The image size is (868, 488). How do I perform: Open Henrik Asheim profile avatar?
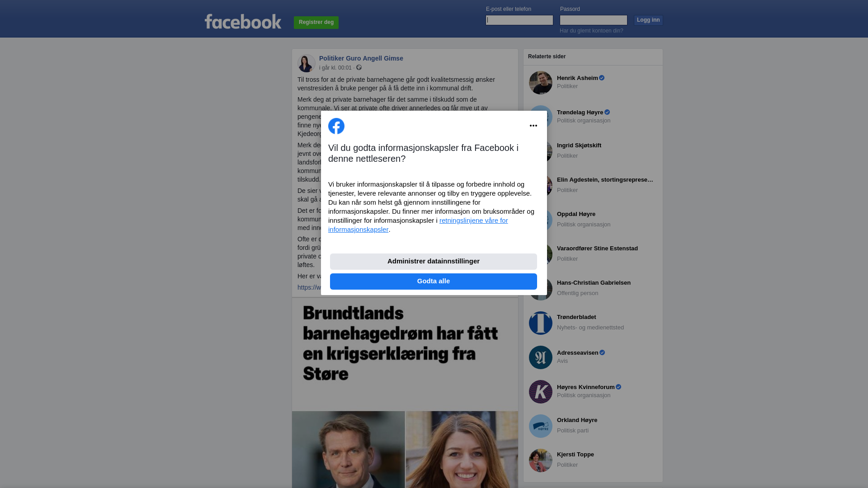pyautogui.click(x=541, y=83)
